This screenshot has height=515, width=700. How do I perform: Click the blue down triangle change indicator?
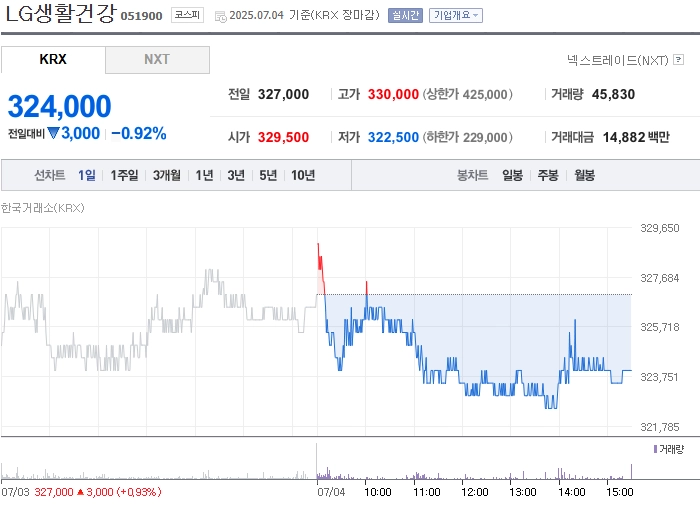coord(53,133)
